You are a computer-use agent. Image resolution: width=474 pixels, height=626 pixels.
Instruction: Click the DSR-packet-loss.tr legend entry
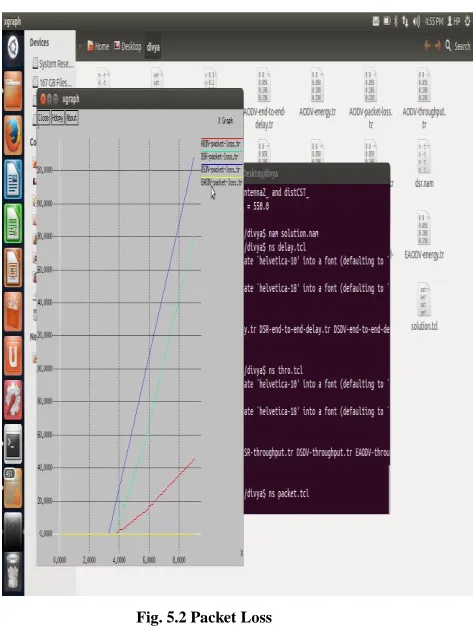(x=220, y=156)
